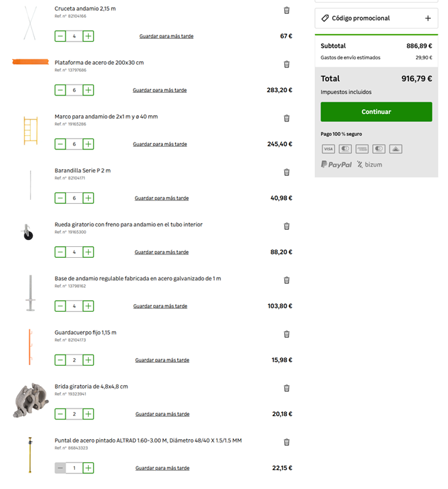Trash the Base de andamio regulable item
The width and height of the screenshot is (448, 489).
coord(286,280)
